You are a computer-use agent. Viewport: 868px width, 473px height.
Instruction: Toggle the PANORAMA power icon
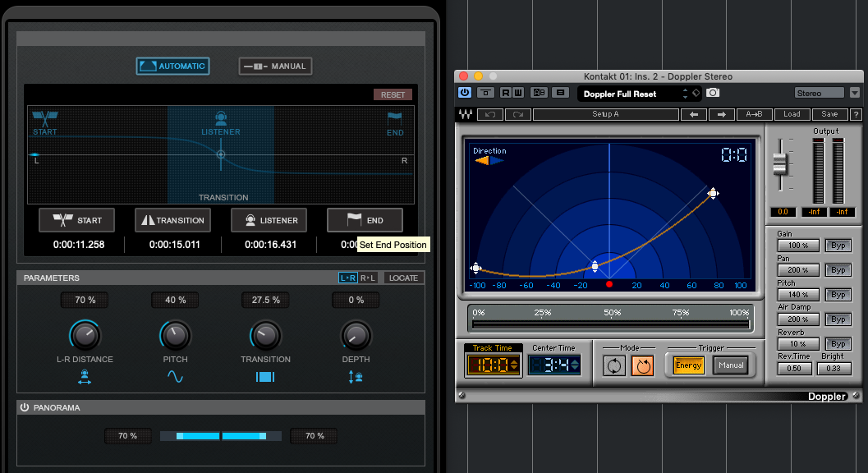tap(25, 407)
